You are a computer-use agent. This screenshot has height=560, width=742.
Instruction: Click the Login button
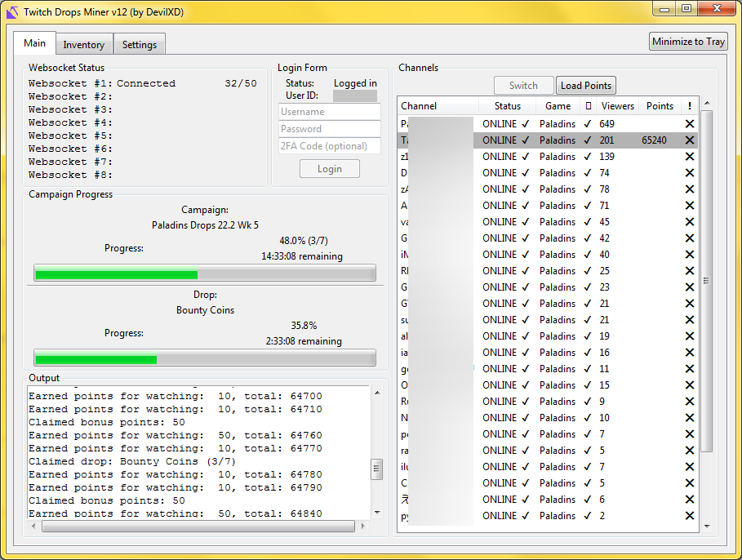coord(329,168)
